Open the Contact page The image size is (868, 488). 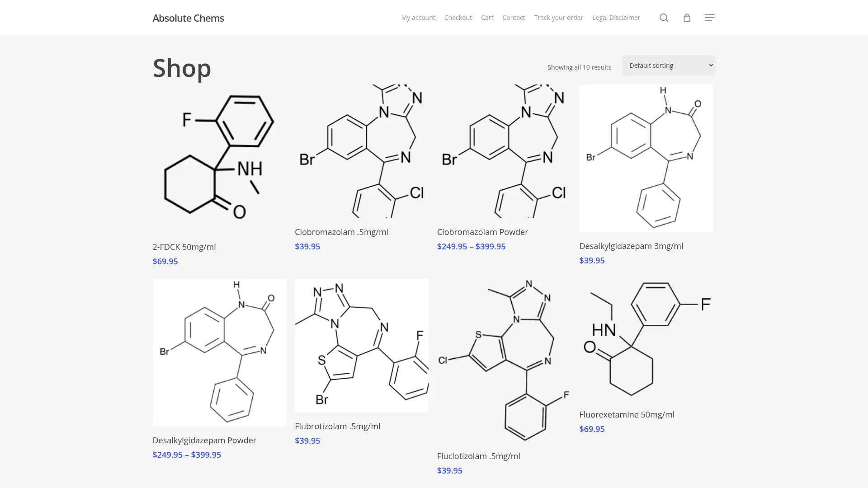514,18
